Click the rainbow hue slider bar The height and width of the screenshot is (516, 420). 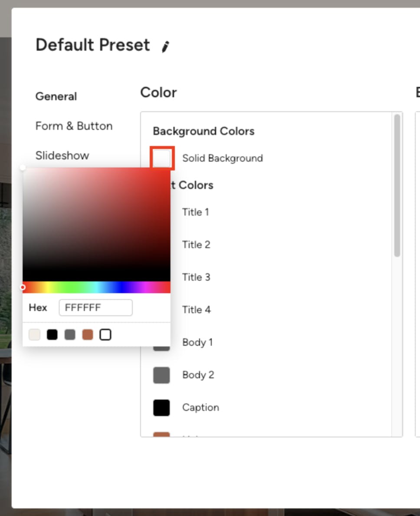pos(96,287)
